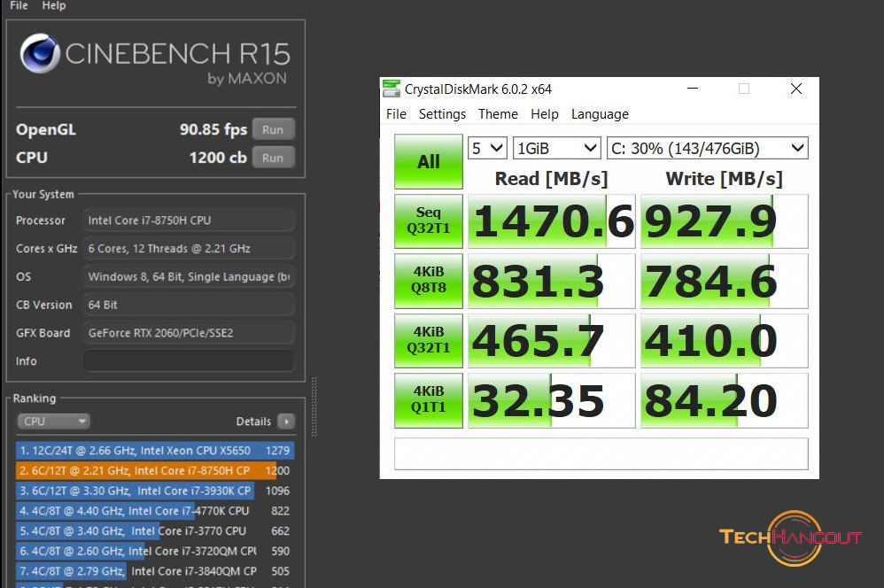The image size is (884, 588).
Task: Click the Seq read result 1470.6
Action: click(x=551, y=221)
